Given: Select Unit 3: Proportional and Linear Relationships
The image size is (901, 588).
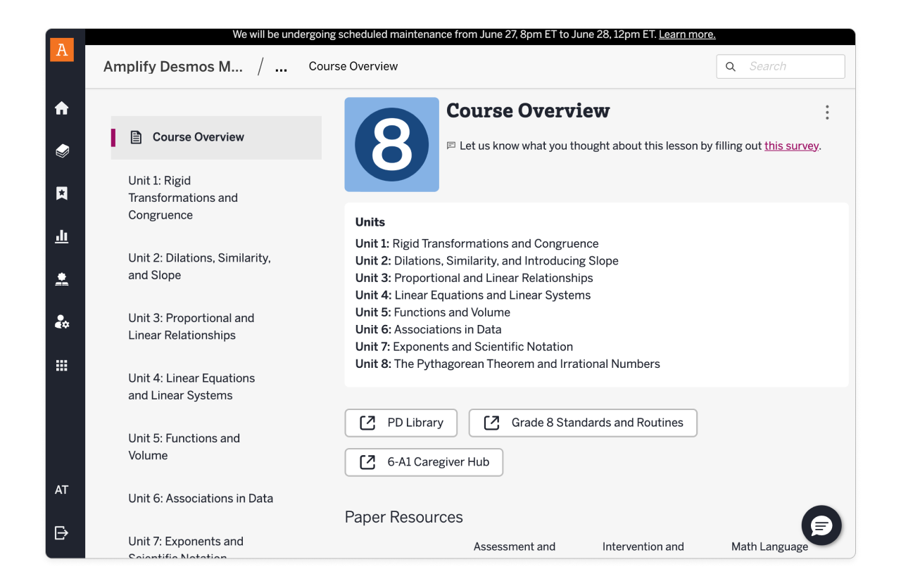Looking at the screenshot, I should tap(191, 326).
